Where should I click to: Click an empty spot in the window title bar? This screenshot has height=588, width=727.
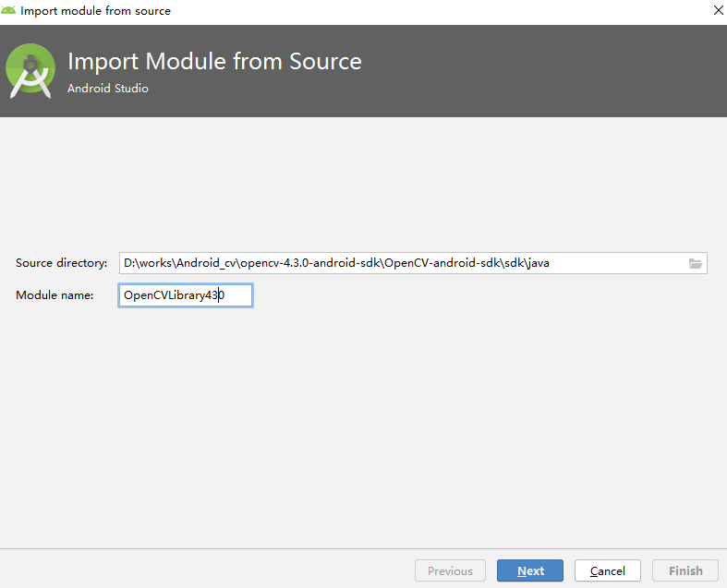point(416,11)
